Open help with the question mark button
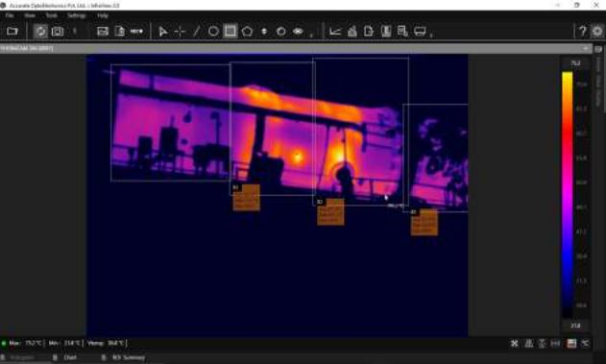 point(582,32)
